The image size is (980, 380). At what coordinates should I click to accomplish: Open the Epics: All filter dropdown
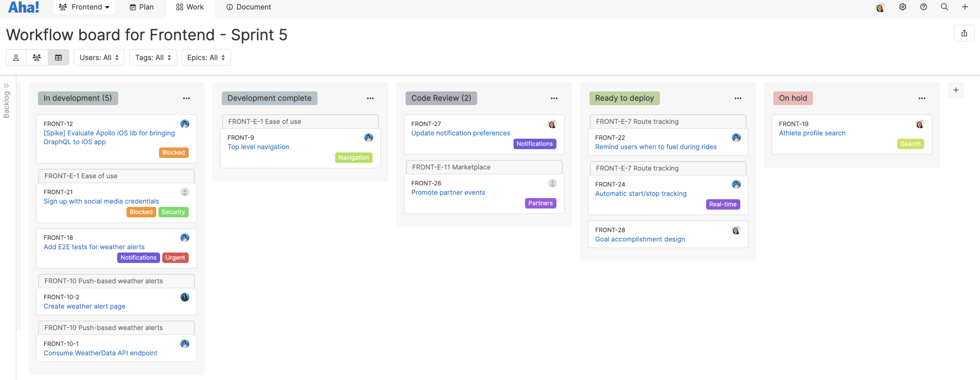(x=206, y=58)
